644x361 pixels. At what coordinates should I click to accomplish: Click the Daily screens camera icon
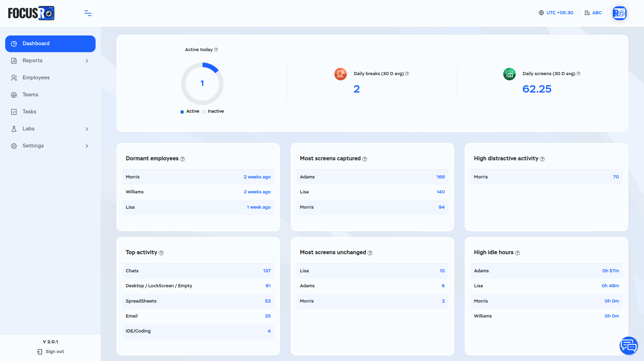coord(509,74)
